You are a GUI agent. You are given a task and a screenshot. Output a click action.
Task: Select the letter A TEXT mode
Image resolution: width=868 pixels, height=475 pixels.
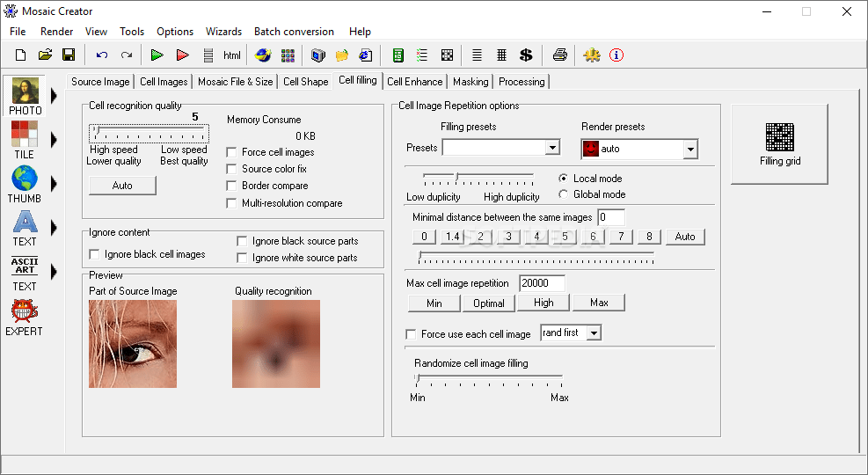(x=25, y=228)
